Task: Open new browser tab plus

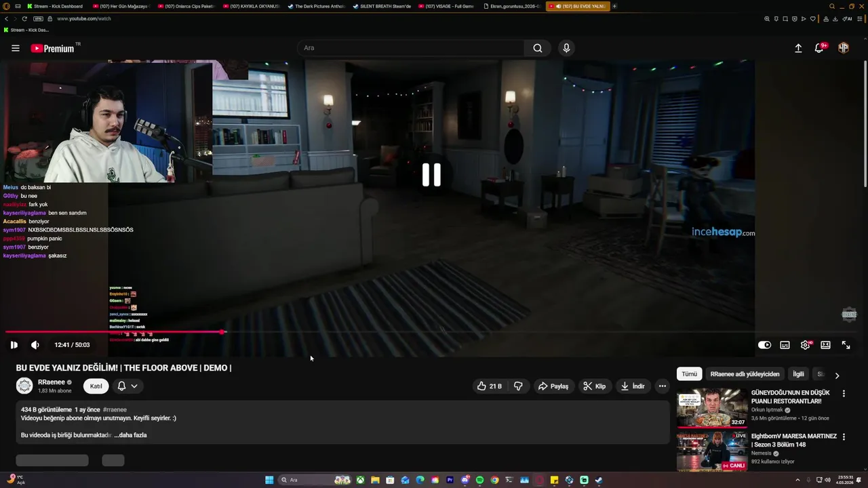Action: click(614, 6)
